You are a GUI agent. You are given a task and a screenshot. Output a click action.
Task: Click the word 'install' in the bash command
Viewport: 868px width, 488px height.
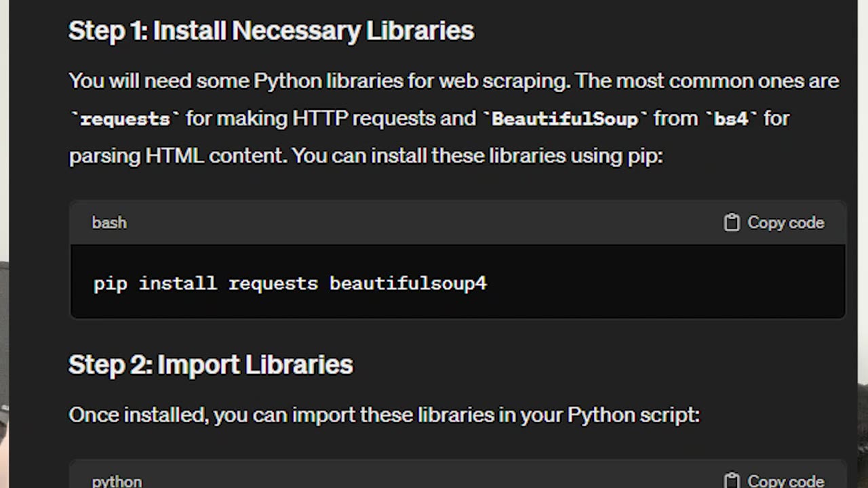tap(178, 283)
